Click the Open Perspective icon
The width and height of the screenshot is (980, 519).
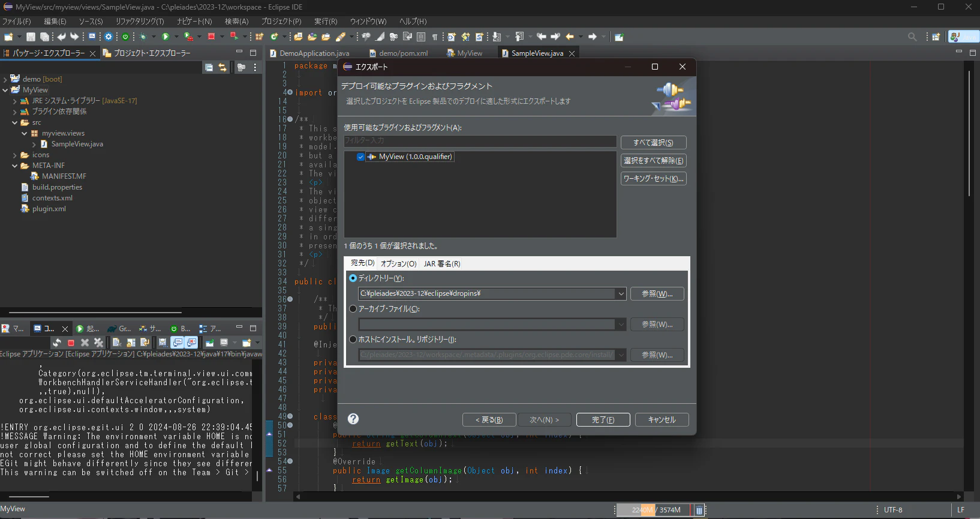coord(936,37)
